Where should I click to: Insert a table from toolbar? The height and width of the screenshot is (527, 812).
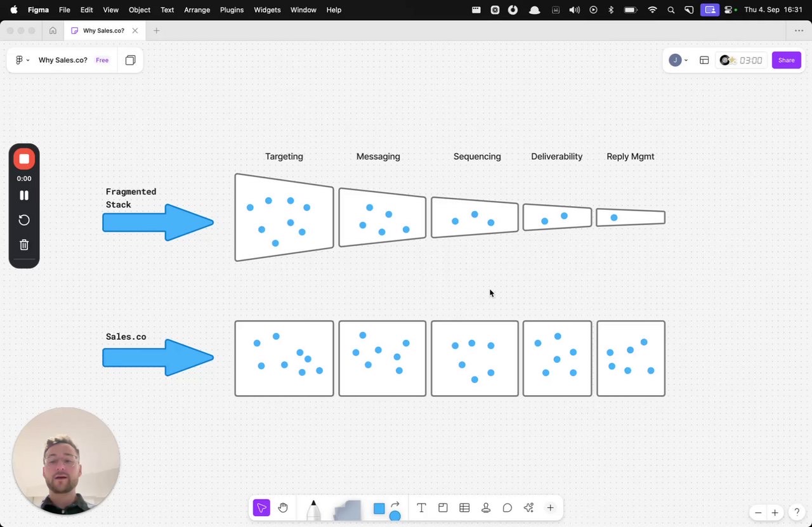[x=464, y=507]
